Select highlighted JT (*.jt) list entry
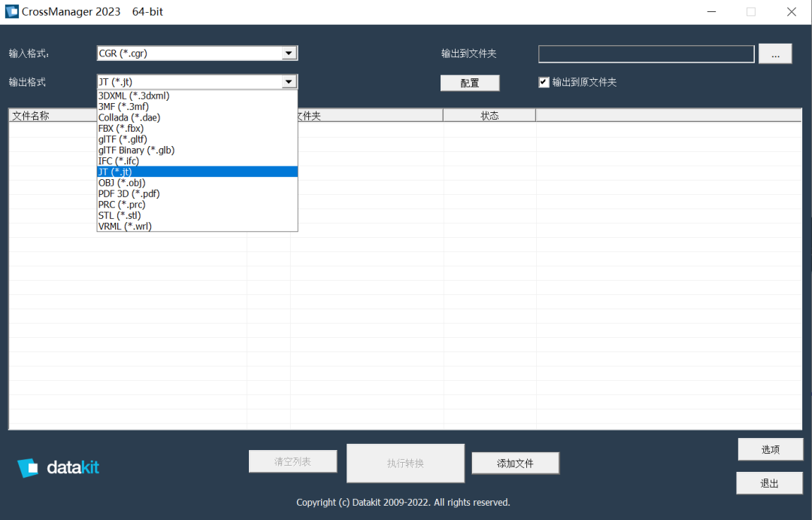812x520 pixels. point(197,172)
